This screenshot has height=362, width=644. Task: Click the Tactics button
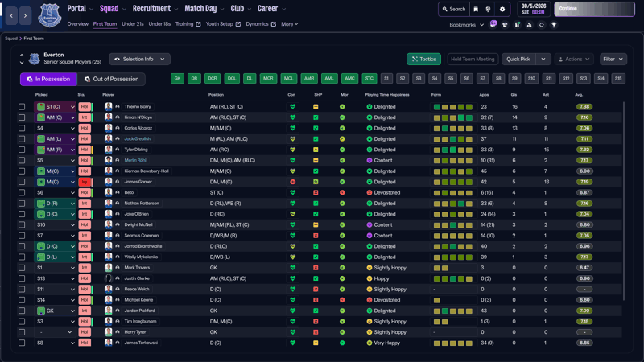point(424,59)
